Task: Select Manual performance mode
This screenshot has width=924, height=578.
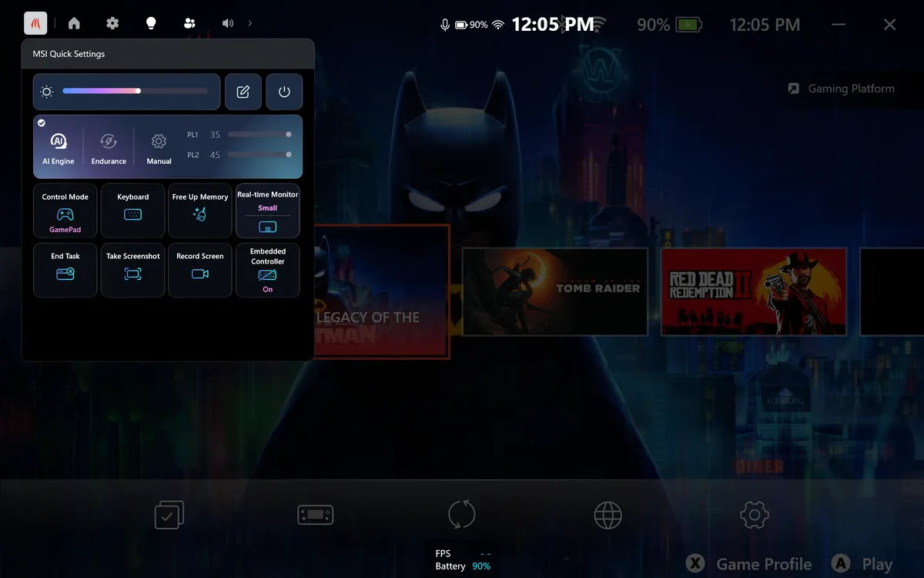Action: coord(159,148)
